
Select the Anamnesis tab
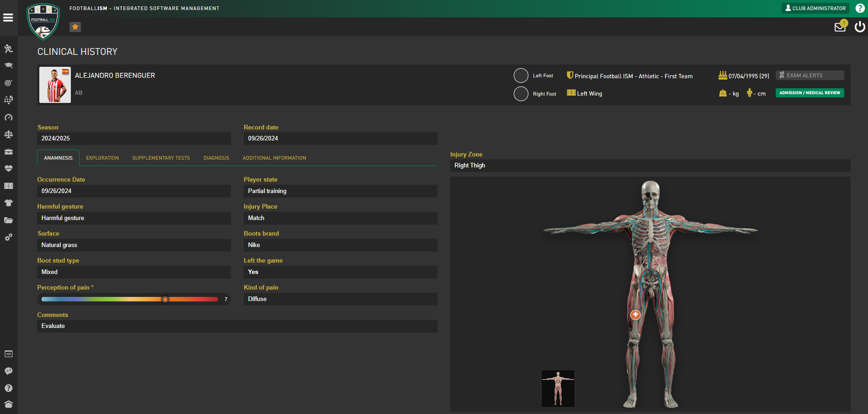pyautogui.click(x=58, y=158)
